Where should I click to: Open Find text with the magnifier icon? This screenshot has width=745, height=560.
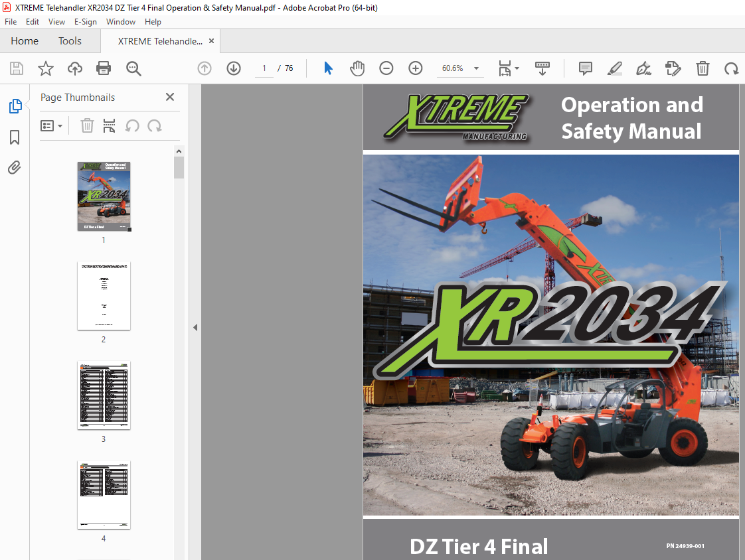[133, 68]
